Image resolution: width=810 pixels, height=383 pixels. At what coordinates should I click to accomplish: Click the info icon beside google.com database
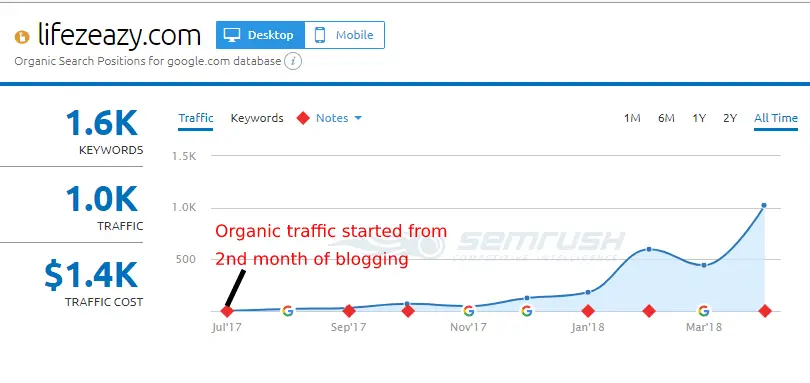(293, 62)
